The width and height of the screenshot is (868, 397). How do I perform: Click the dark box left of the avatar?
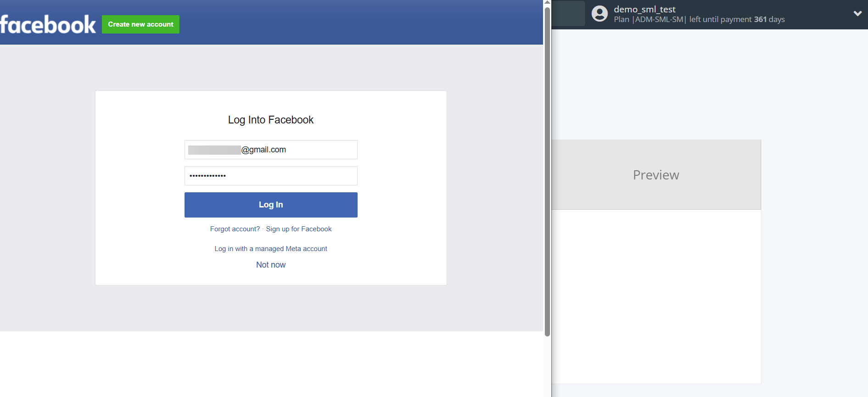[568, 14]
